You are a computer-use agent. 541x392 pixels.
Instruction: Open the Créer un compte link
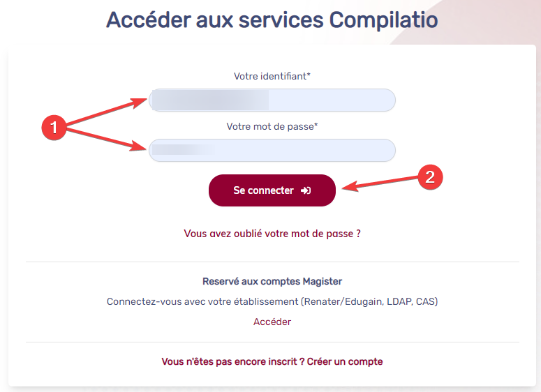[x=345, y=362]
